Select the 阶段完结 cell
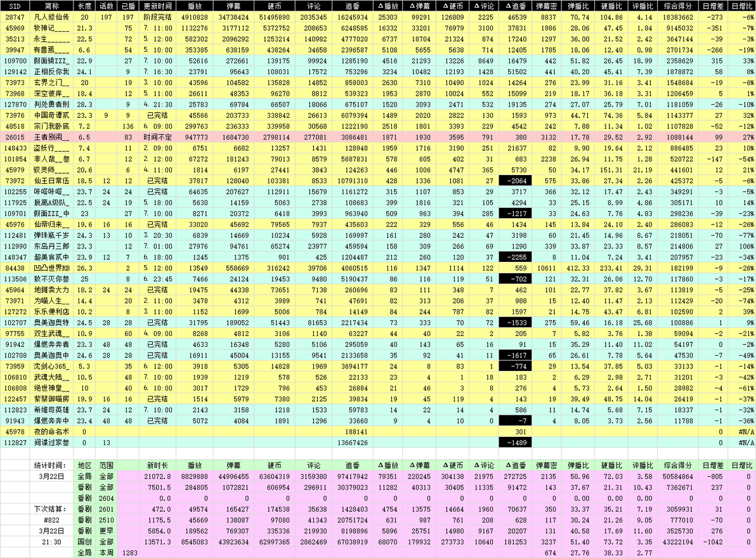756x558 pixels. coord(158,17)
